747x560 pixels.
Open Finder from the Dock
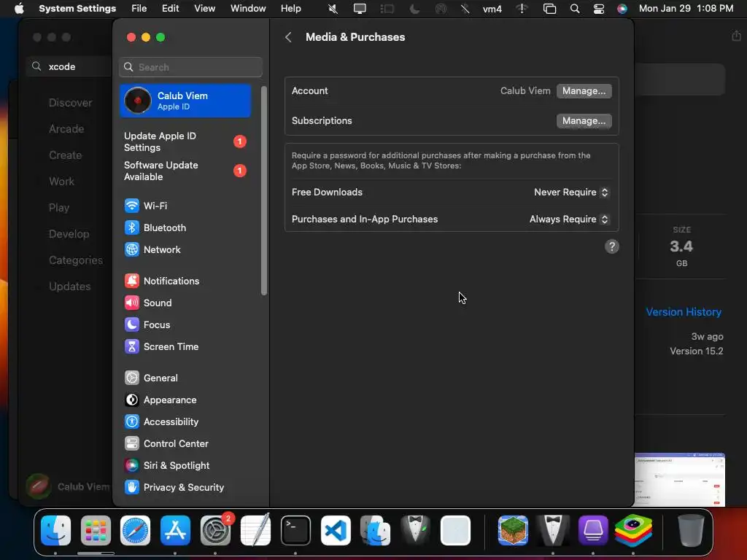point(55,531)
